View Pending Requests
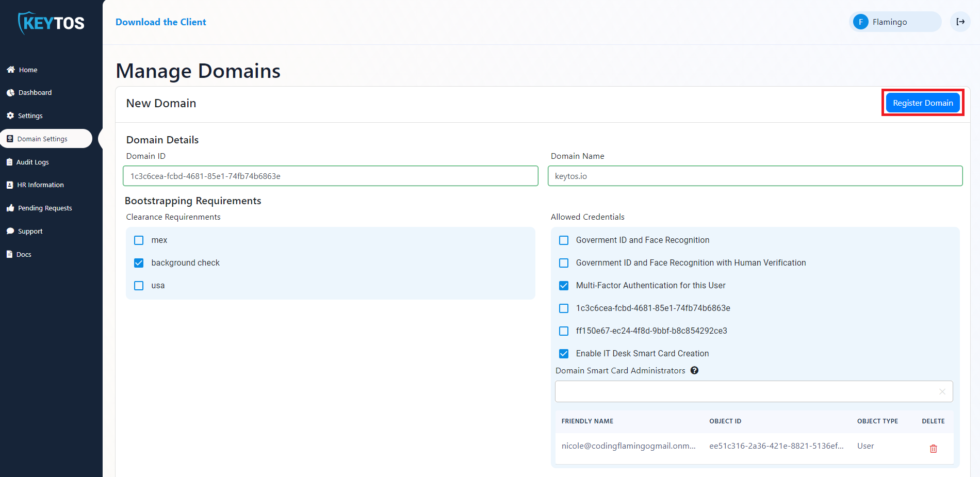980x477 pixels. [45, 208]
